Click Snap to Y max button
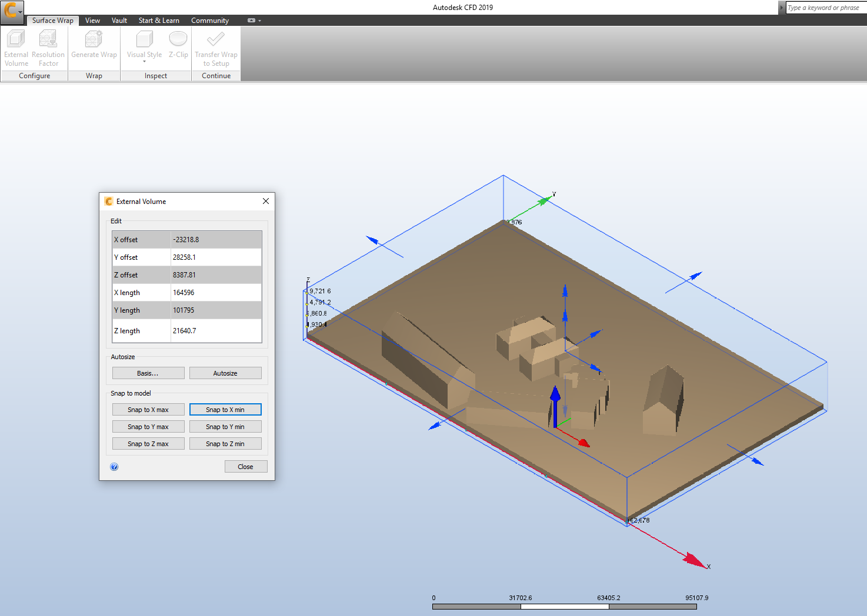 point(148,427)
